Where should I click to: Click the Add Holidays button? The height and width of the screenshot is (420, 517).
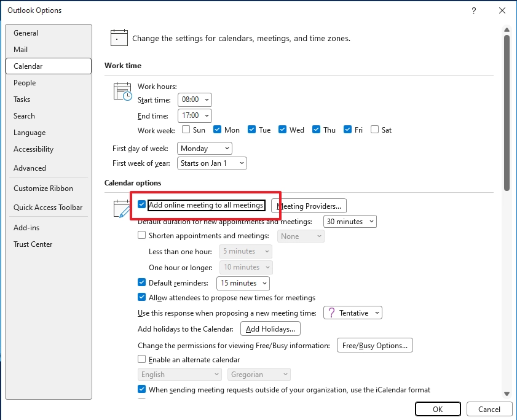click(x=270, y=329)
